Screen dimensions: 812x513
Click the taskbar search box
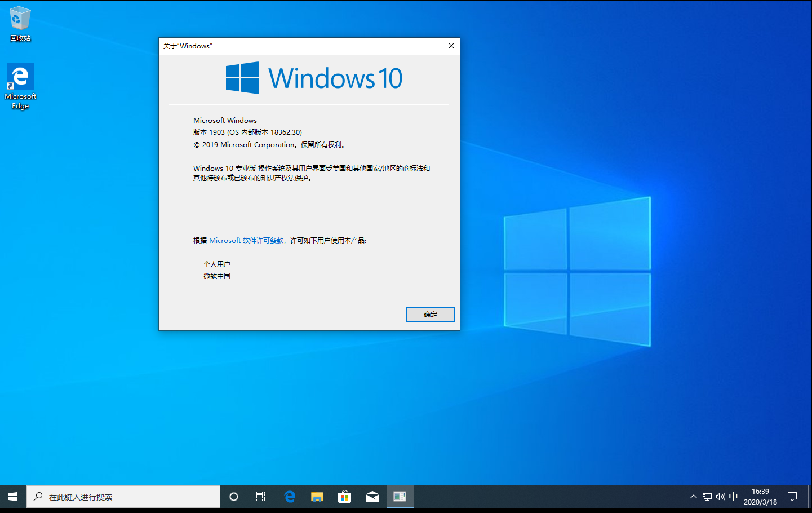point(123,497)
